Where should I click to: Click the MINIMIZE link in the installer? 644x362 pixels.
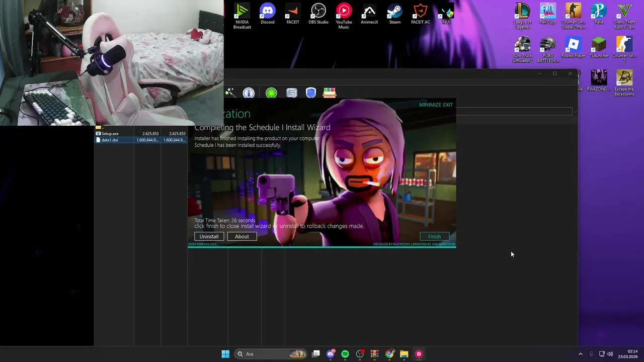point(430,105)
